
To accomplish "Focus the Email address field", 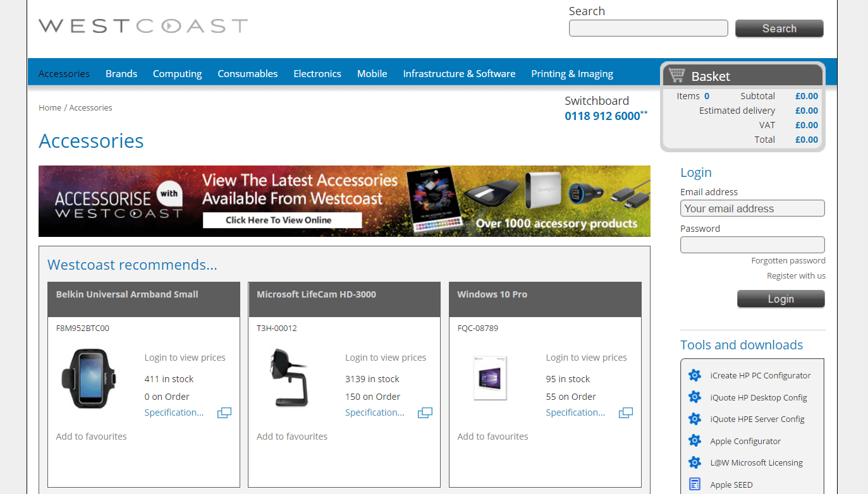I will click(752, 208).
